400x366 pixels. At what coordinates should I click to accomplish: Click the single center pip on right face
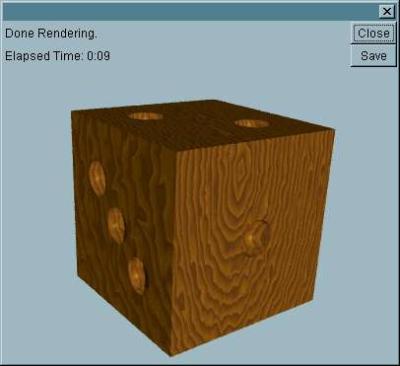tap(256, 238)
